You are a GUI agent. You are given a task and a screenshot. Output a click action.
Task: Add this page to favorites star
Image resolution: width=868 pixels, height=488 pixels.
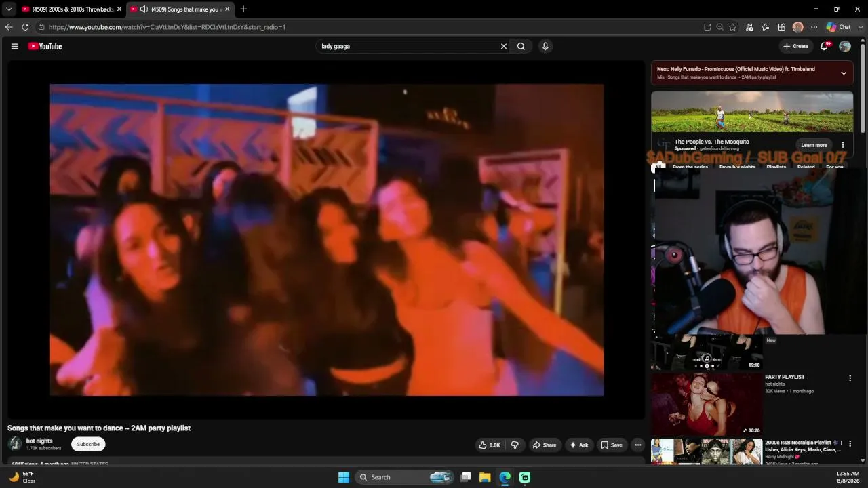(733, 27)
